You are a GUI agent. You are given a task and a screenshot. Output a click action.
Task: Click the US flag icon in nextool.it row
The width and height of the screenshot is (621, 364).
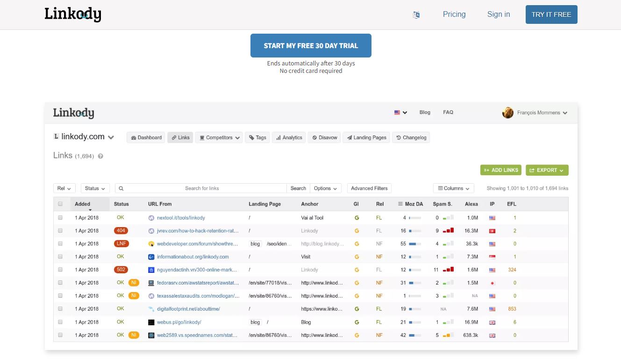[x=492, y=218]
